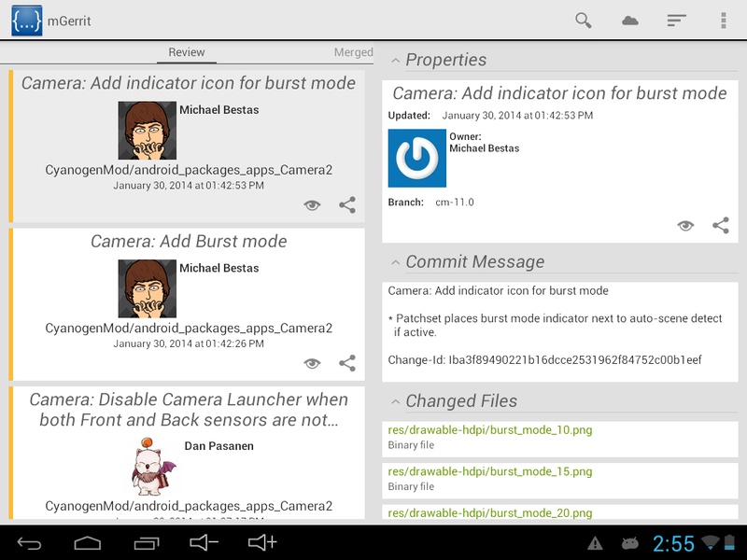Open recent apps navigation button
747x560 pixels.
click(147, 543)
